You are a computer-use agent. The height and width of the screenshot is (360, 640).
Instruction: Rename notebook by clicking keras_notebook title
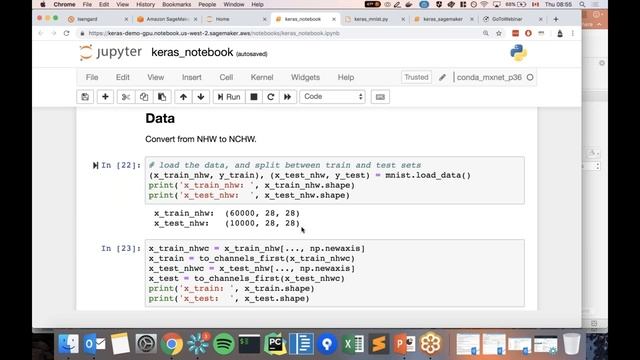192,52
